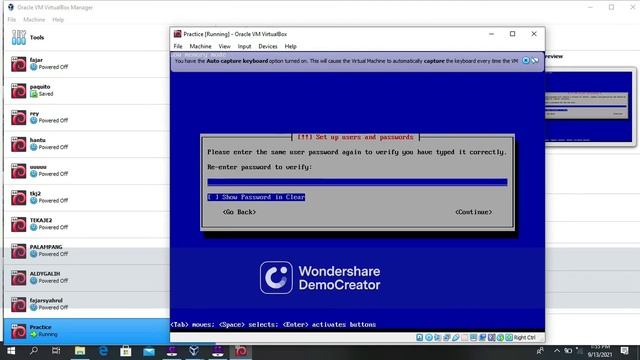
Task: Open the Help menu in VirtualBox Manager
Action: [x=58, y=20]
